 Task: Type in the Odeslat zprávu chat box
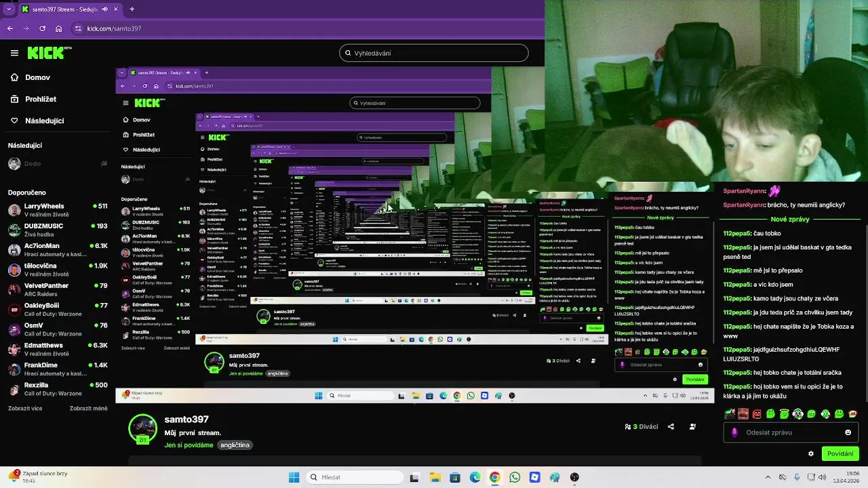pyautogui.click(x=790, y=432)
